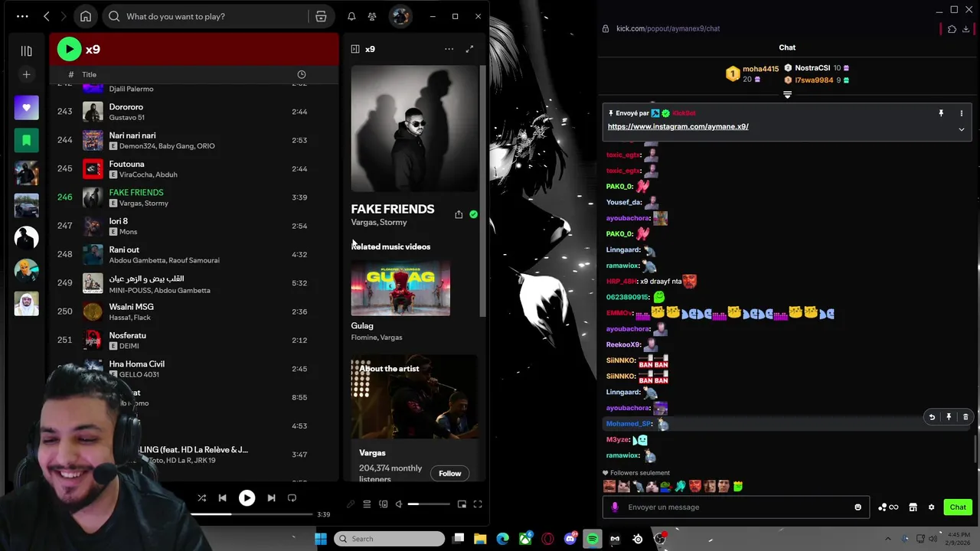Open Spotify profile avatar menu
The image size is (980, 551).
coord(400,16)
